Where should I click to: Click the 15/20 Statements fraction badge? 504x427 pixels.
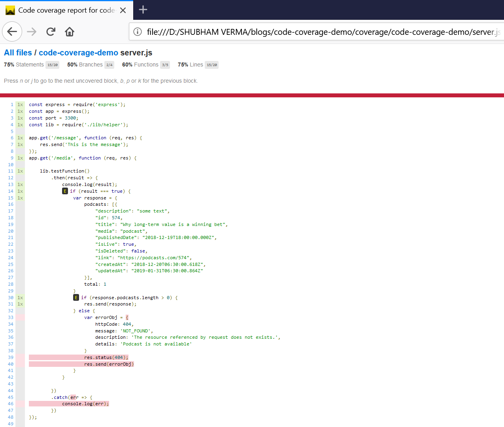pos(53,65)
